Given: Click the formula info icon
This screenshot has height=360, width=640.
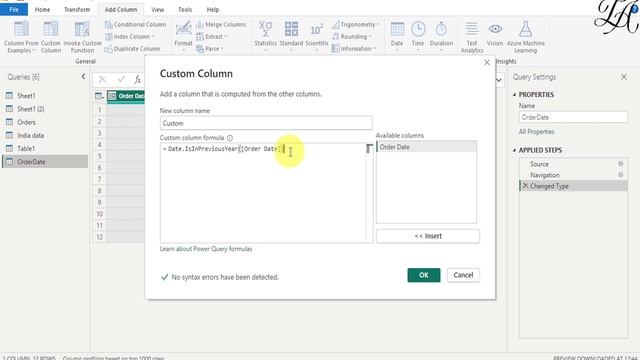Looking at the screenshot, I should (230, 138).
